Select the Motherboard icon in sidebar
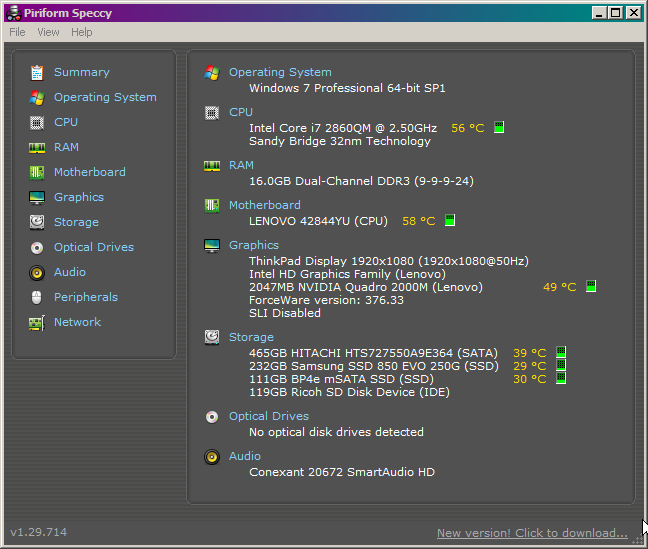This screenshot has width=648, height=549. 37,172
